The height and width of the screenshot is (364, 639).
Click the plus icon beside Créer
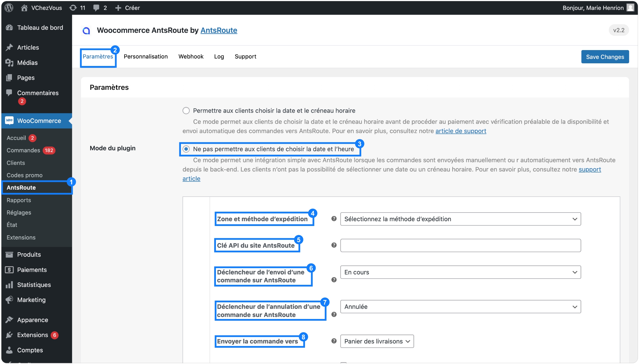pos(118,8)
